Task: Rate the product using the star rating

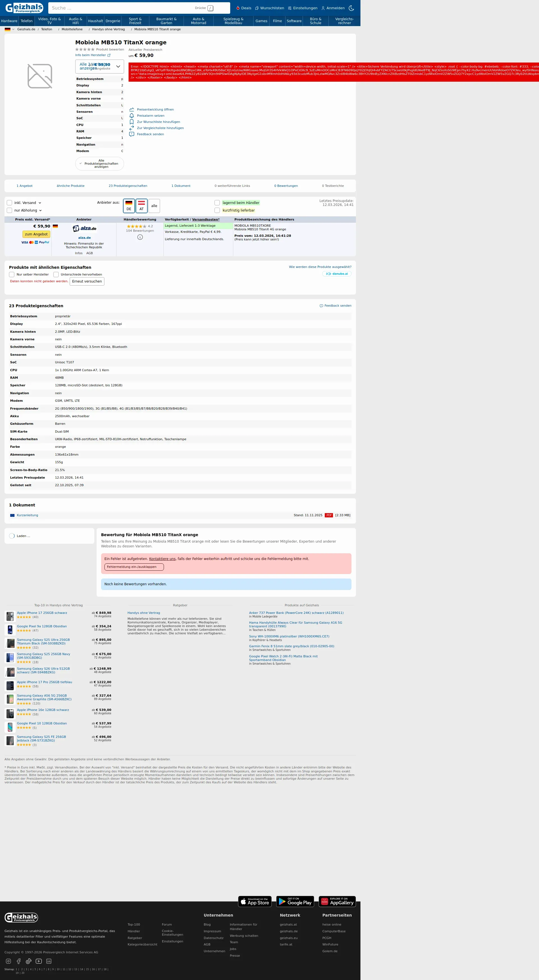Action: [85, 49]
